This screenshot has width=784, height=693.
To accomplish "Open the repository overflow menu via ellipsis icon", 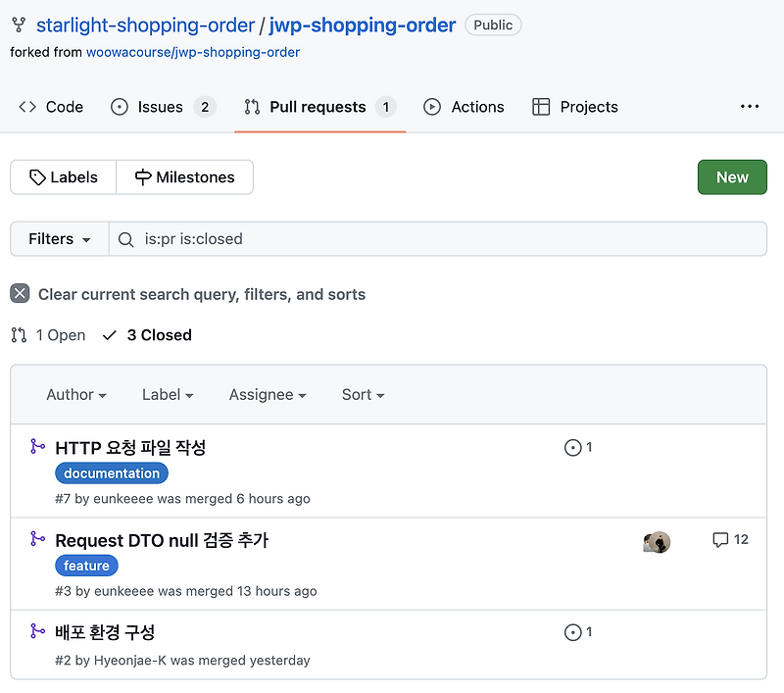I will coord(750,106).
